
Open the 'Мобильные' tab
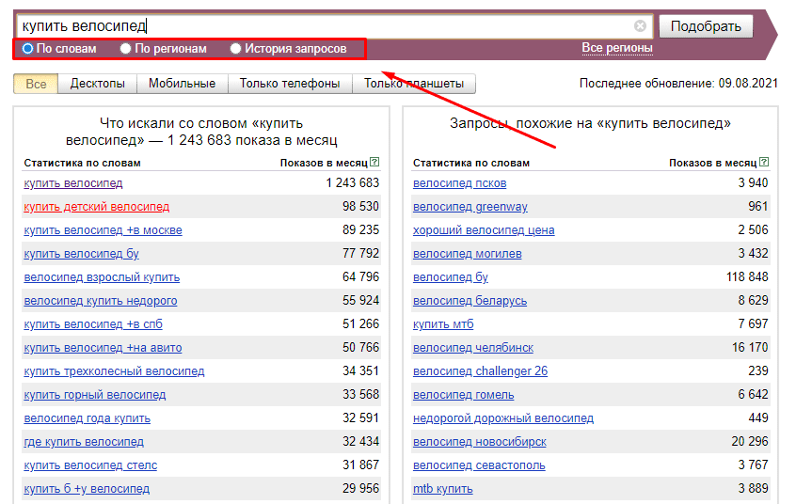(182, 84)
